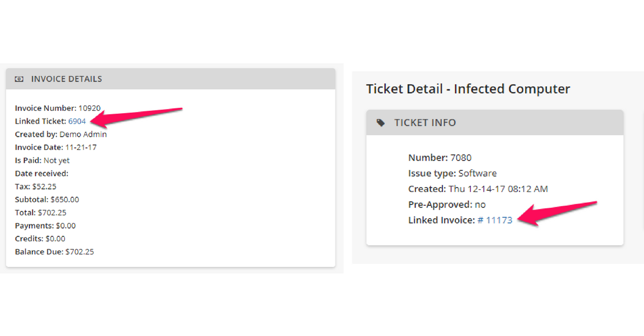Screen dimensions: 644x336
Task: Click the Balance Due $702.25 line
Action: click(54, 251)
